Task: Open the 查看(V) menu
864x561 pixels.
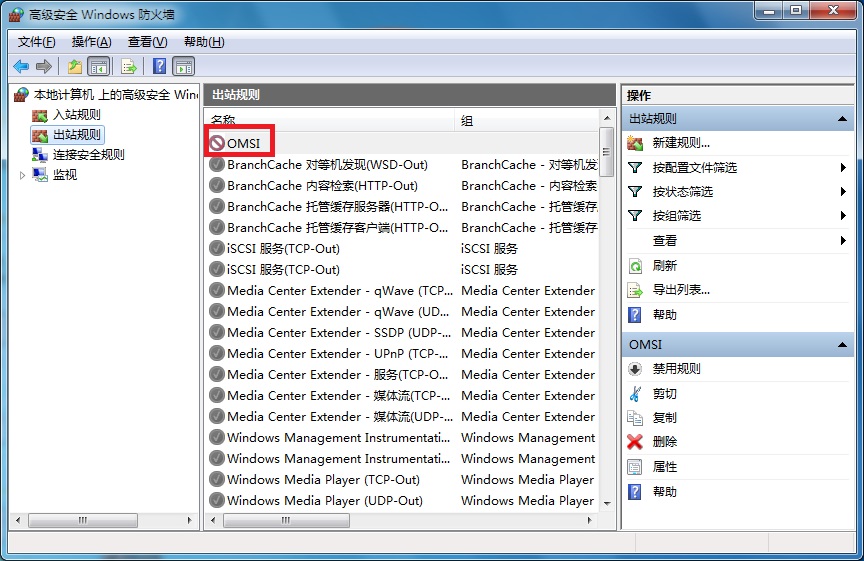Action: (x=148, y=42)
